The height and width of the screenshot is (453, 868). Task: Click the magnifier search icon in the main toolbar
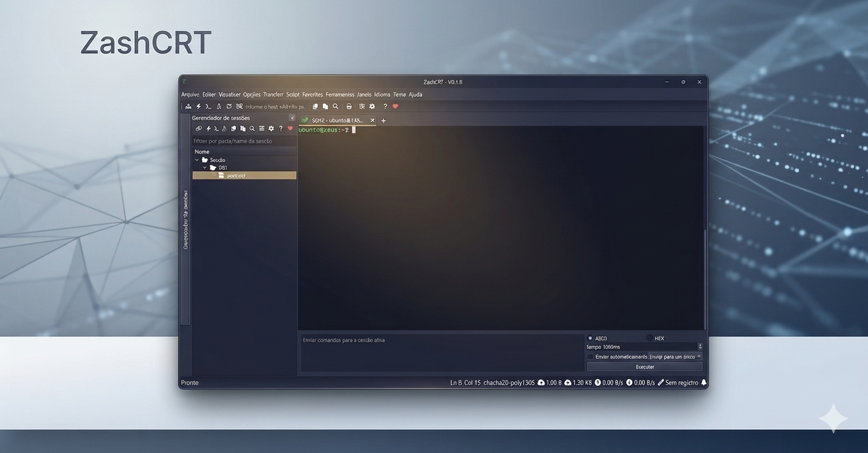coord(336,106)
